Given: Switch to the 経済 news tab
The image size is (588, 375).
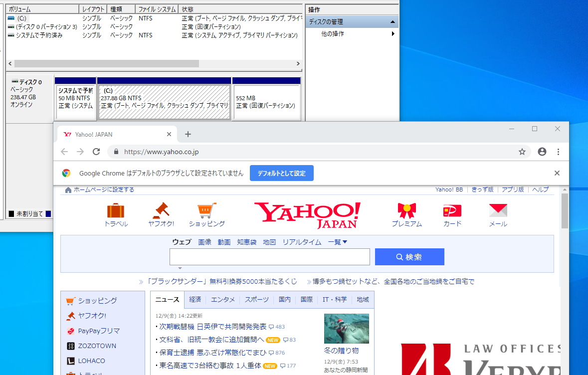Looking at the screenshot, I should tap(195, 299).
